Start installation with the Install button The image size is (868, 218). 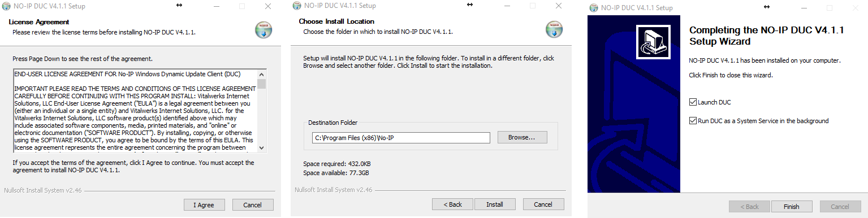(x=495, y=204)
